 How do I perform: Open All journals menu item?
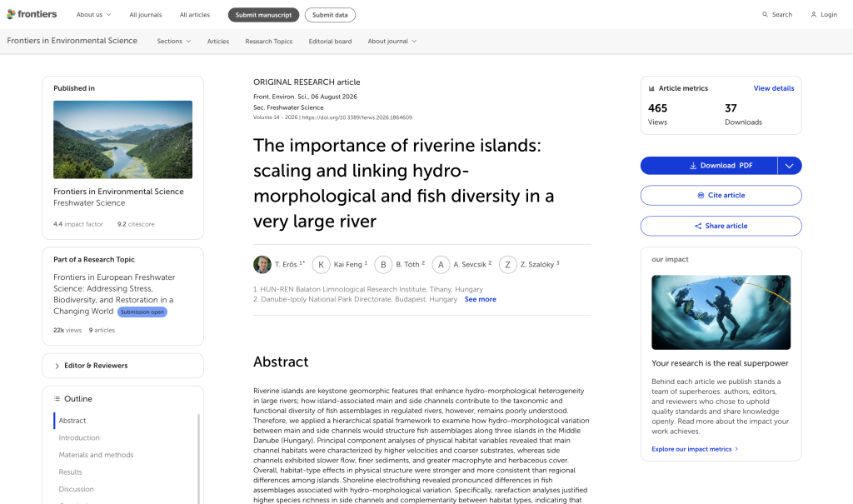click(x=146, y=15)
